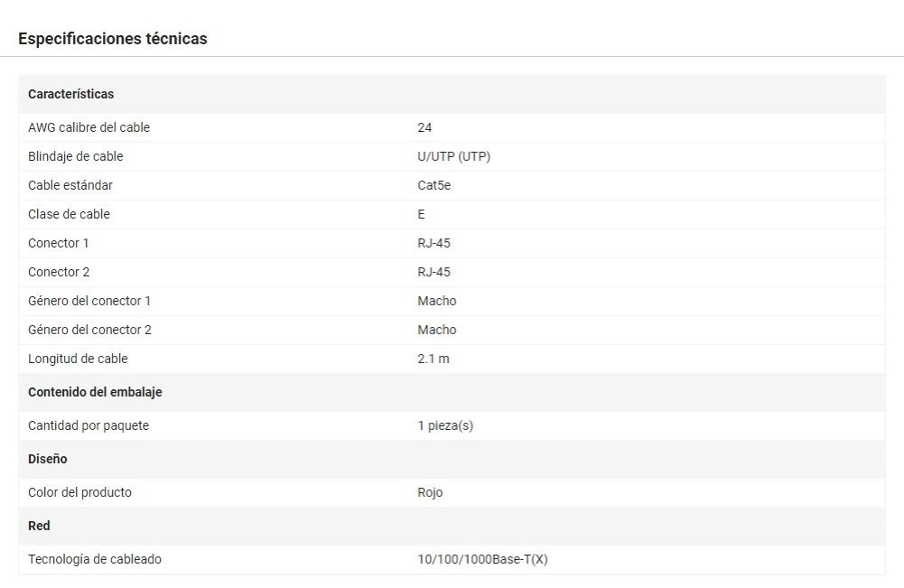Select the Cat5e value text
The image size is (904, 588).
433,185
